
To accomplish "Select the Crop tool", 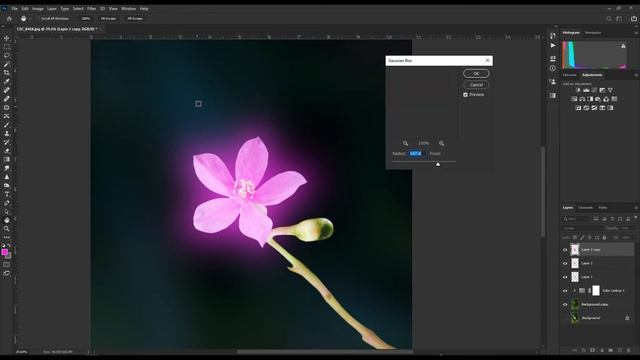I will tap(7, 73).
